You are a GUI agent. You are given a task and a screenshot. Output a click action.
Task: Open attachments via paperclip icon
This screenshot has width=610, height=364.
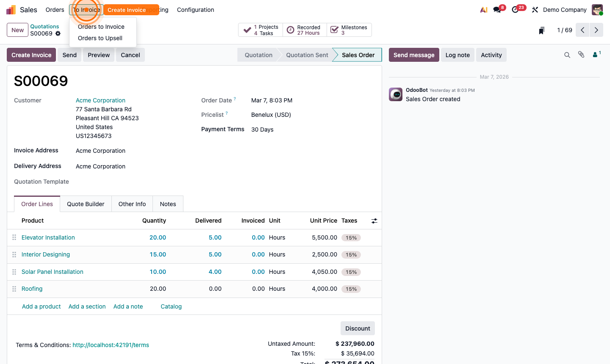click(581, 55)
